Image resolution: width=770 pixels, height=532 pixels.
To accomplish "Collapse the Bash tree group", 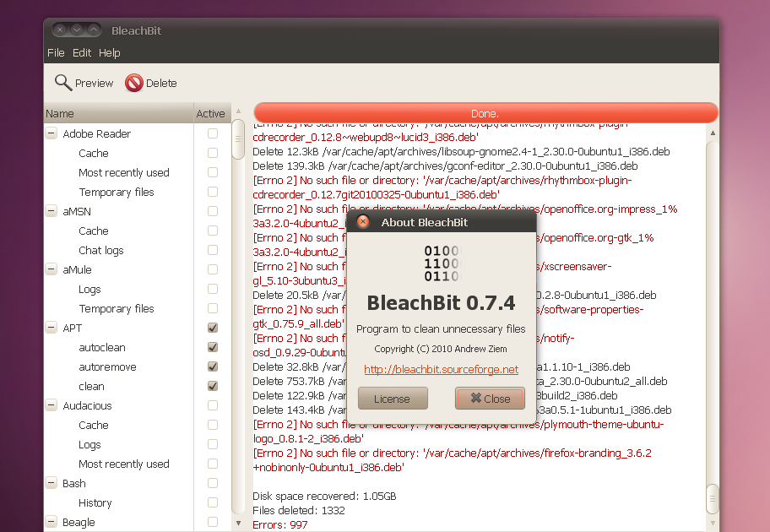I will [52, 483].
